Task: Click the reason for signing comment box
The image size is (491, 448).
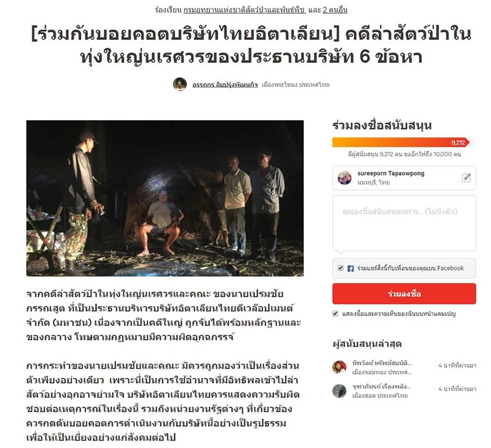Action: coord(404,223)
